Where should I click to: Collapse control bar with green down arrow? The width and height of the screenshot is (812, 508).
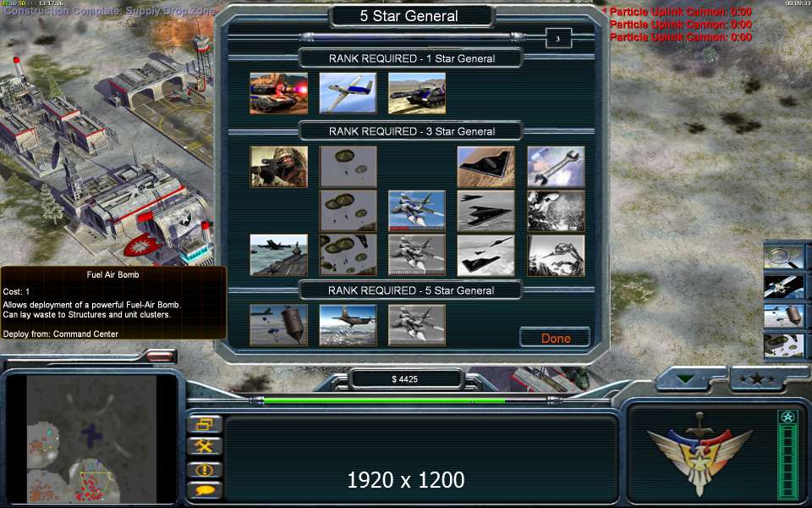click(x=686, y=379)
